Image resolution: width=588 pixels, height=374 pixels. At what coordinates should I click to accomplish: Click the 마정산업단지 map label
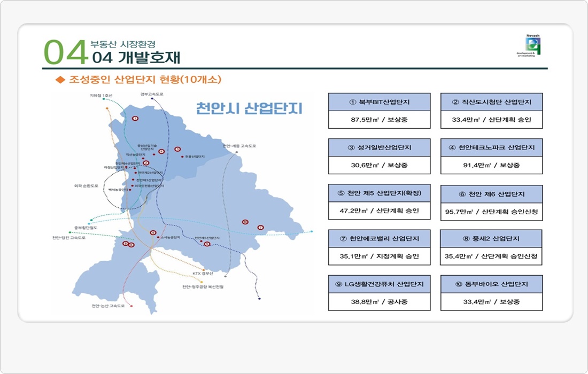click(114, 168)
